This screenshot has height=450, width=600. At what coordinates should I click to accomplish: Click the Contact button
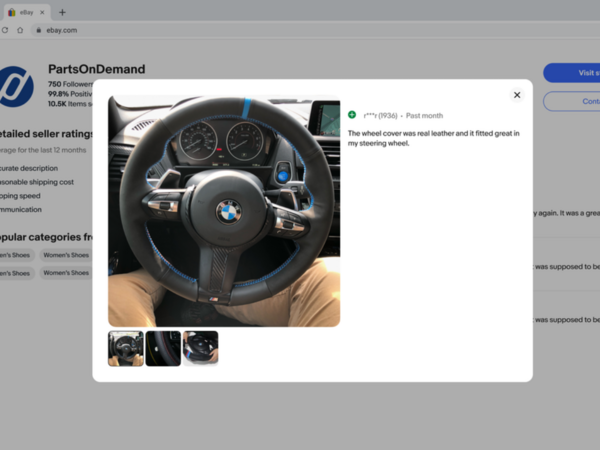[x=571, y=101]
